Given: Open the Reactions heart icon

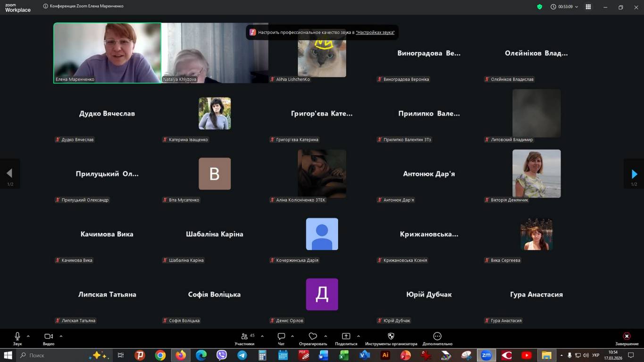Looking at the screenshot, I should tap(312, 337).
